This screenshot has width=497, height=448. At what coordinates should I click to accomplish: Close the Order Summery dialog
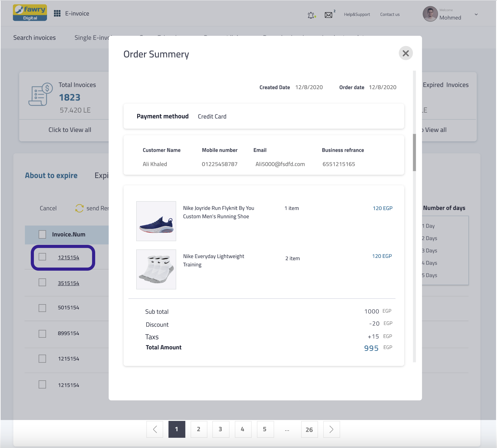(406, 53)
